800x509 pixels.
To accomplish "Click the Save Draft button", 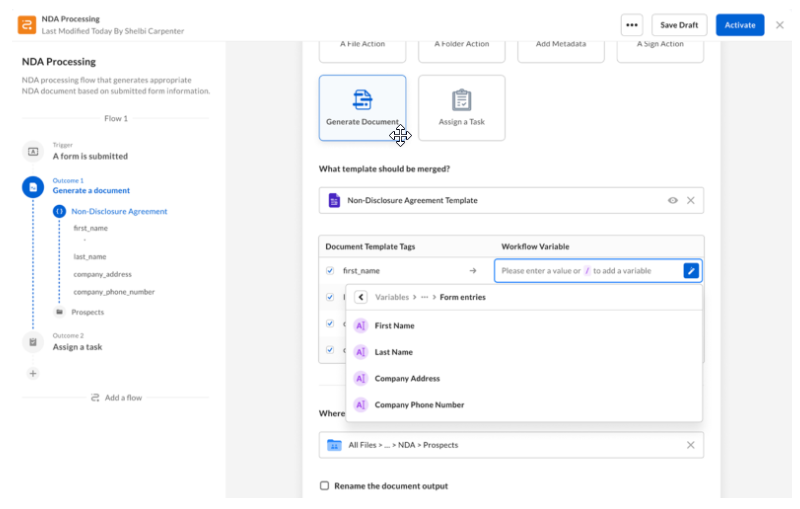I will (679, 25).
